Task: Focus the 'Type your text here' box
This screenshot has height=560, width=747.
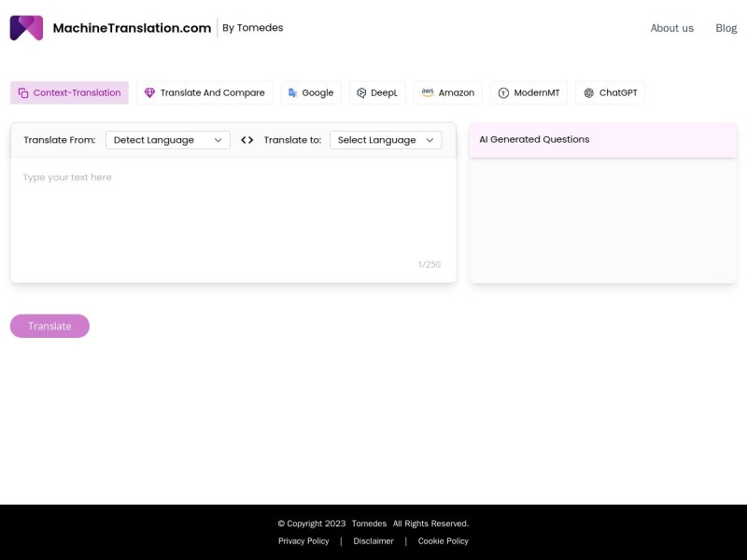Action: (233, 220)
